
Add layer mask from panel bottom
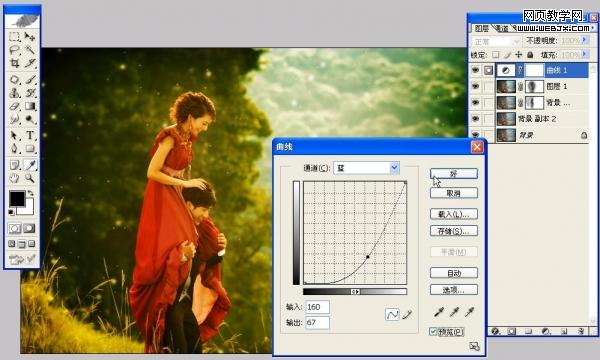tap(512, 331)
